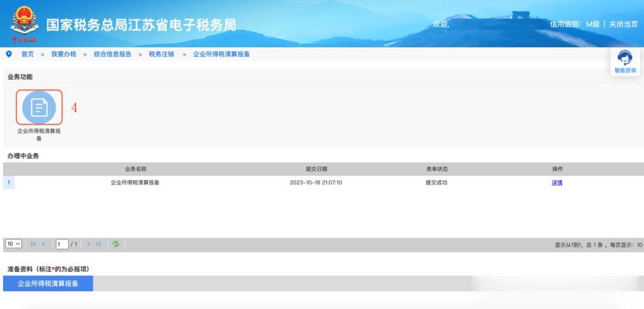This screenshot has height=309, width=644.
Task: Open the 企业所得税清算报备 function icon
Action: [39, 107]
